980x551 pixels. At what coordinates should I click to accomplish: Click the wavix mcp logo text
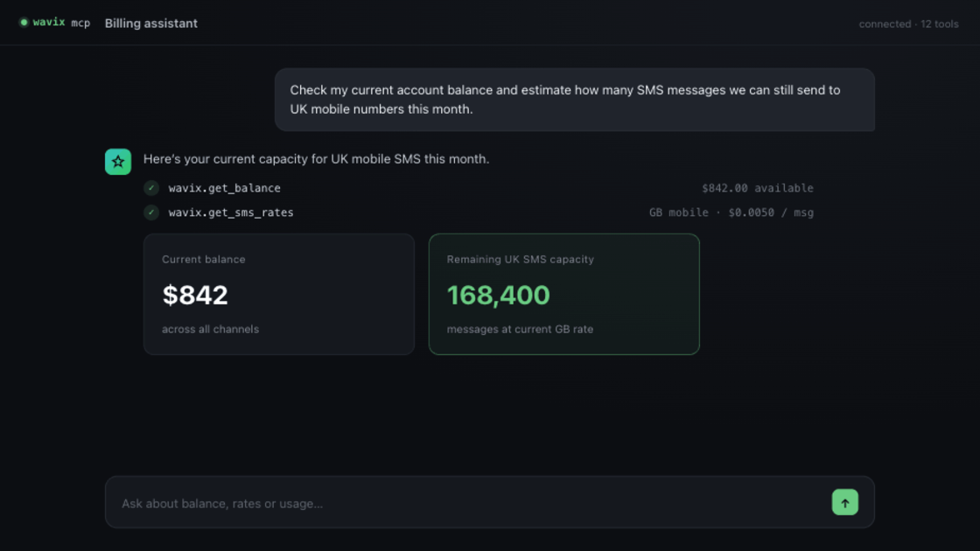tap(61, 23)
